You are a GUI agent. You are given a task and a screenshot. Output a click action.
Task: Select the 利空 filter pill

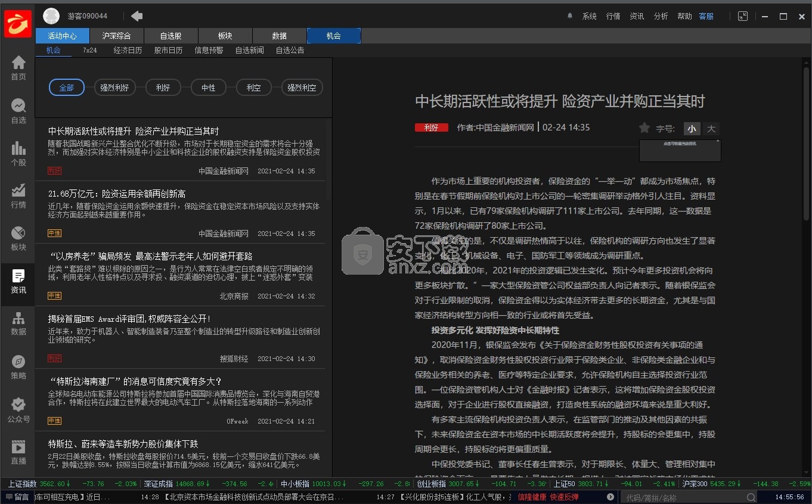click(253, 88)
